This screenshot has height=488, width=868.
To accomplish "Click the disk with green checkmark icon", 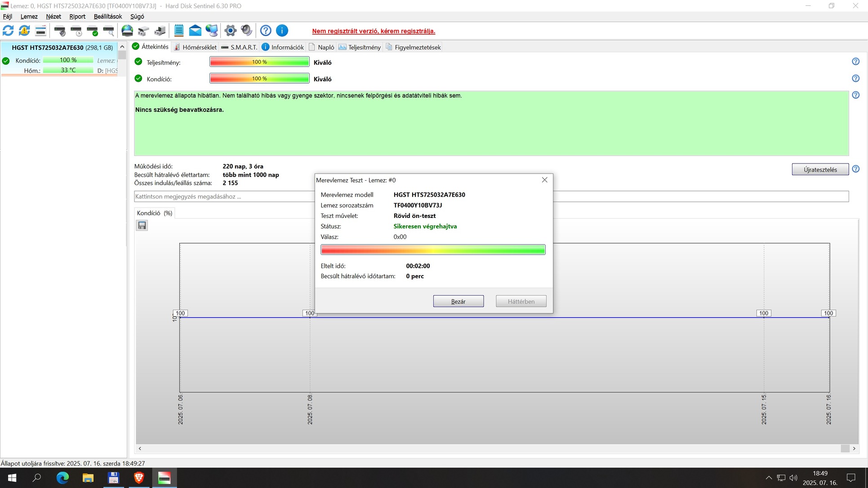I will pos(93,31).
